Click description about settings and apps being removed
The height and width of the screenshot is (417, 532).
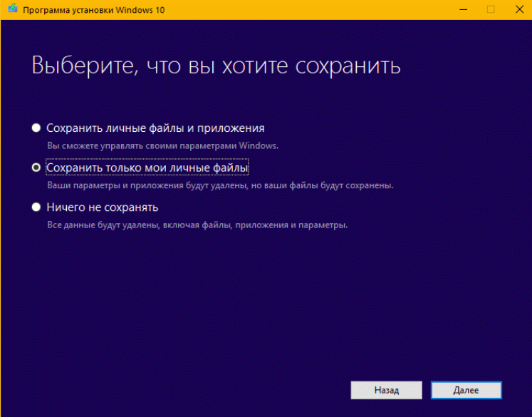(x=220, y=185)
